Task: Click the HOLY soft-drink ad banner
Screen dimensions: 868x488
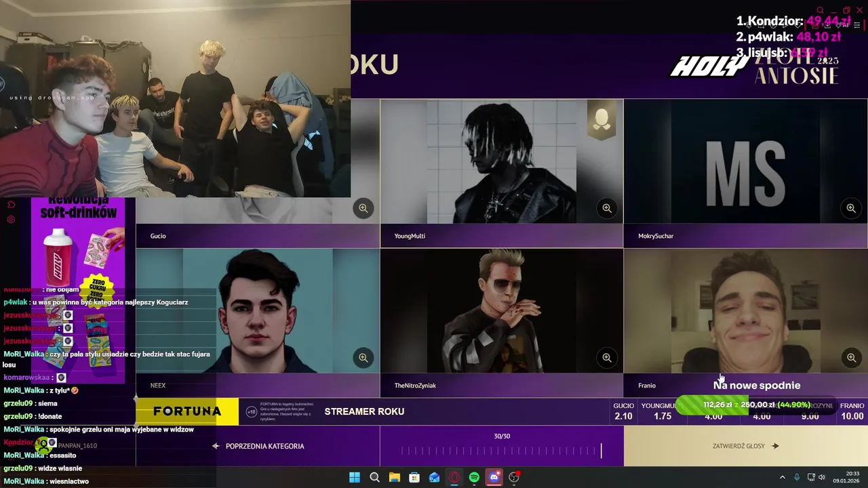Action: (x=78, y=290)
